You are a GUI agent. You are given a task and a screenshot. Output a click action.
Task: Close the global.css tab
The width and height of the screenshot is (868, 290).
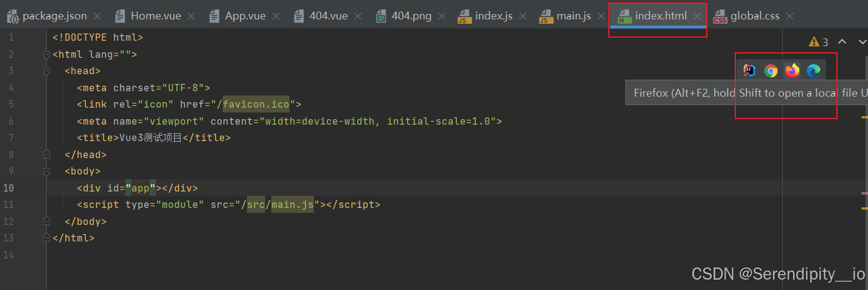(x=790, y=16)
